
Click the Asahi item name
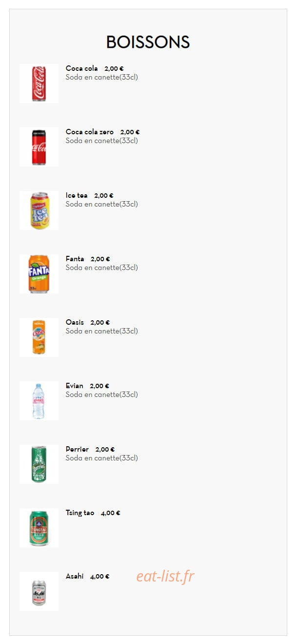75,576
